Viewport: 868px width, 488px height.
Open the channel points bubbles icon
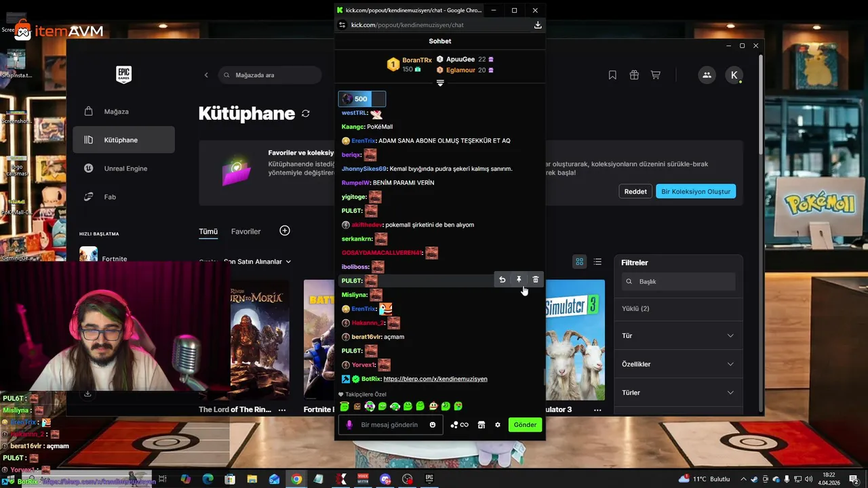[459, 425]
